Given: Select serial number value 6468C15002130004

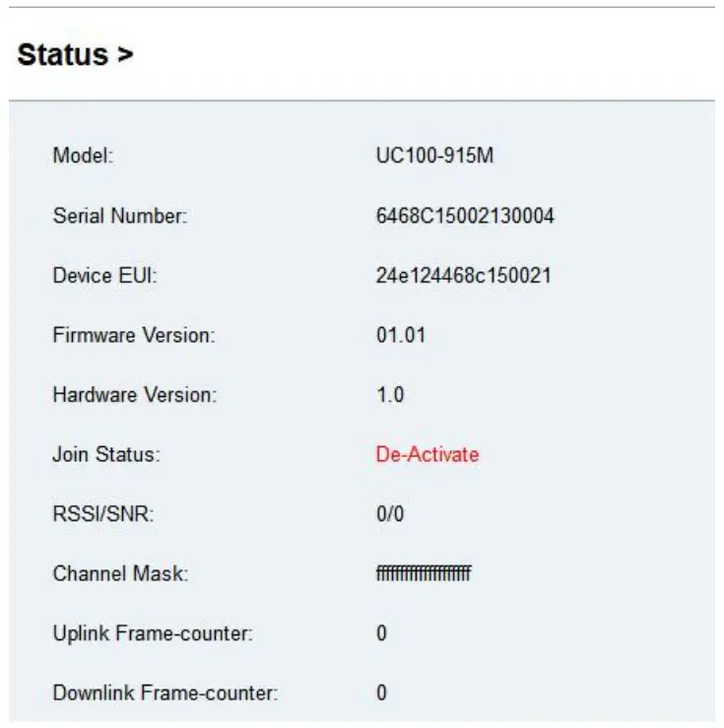Looking at the screenshot, I should (x=465, y=216).
